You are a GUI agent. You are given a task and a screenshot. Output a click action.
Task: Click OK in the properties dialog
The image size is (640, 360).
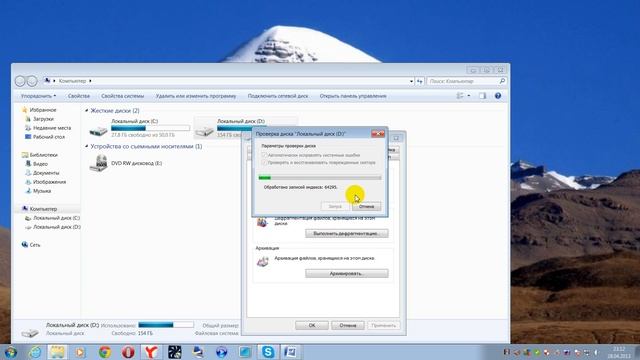click(312, 325)
